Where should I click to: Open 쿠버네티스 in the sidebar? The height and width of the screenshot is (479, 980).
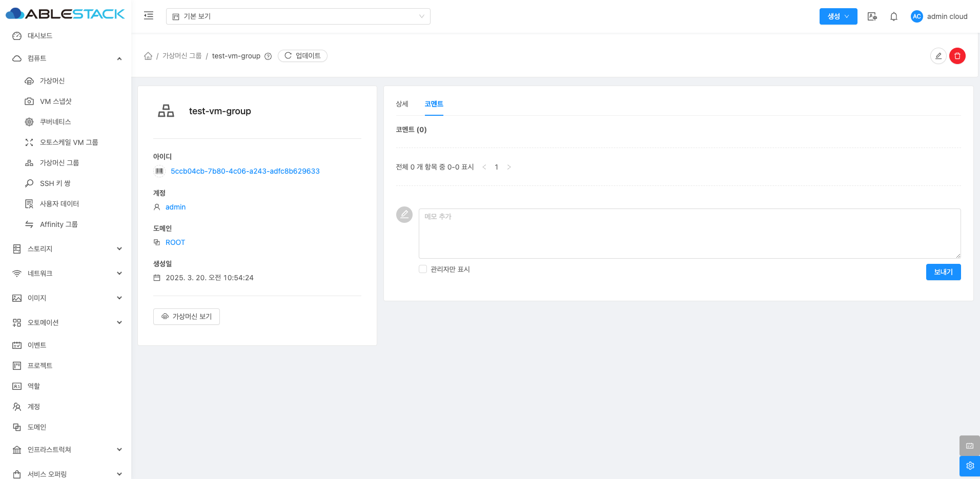click(66, 122)
